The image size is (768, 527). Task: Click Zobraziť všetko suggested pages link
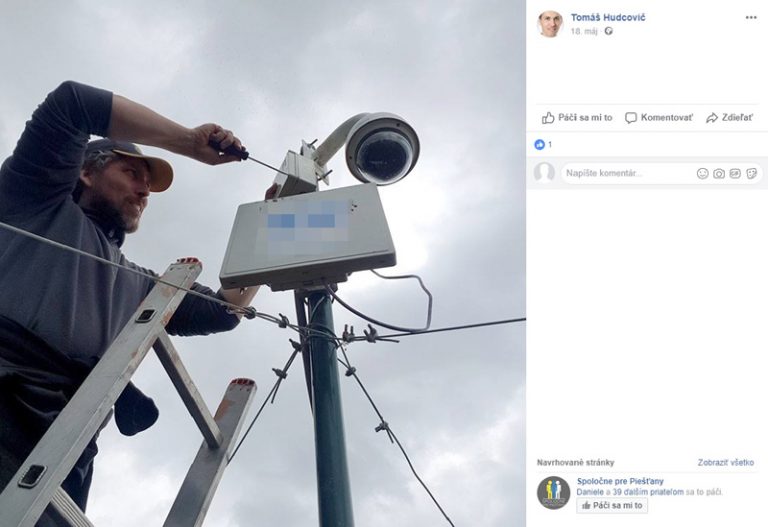tap(726, 462)
